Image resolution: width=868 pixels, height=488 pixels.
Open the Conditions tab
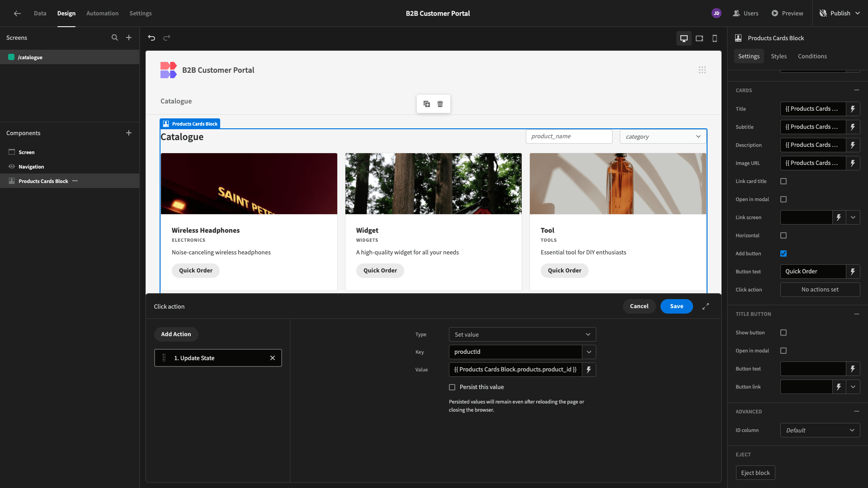[812, 56]
